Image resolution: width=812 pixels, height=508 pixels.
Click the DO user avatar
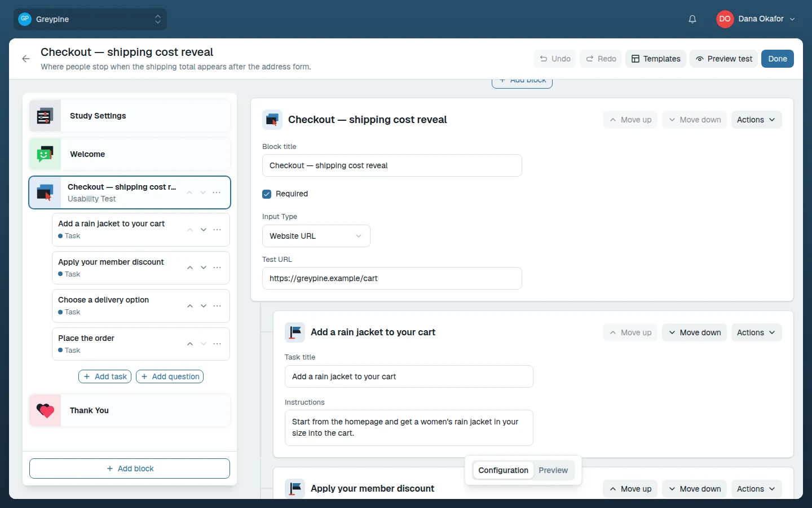click(725, 19)
